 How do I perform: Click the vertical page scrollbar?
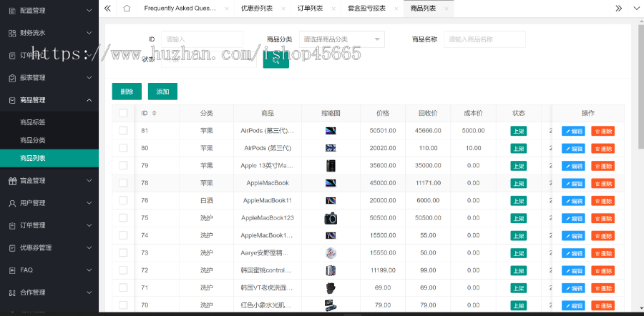pos(640,87)
